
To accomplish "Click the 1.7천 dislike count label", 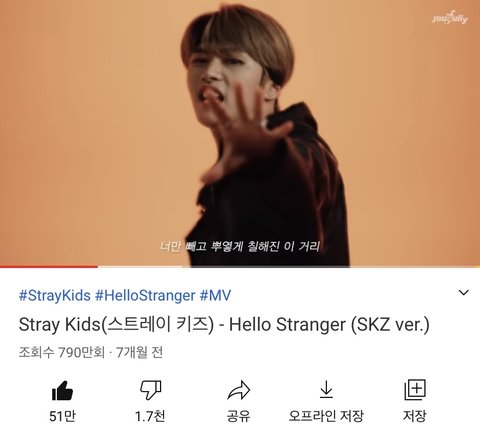I will [150, 416].
